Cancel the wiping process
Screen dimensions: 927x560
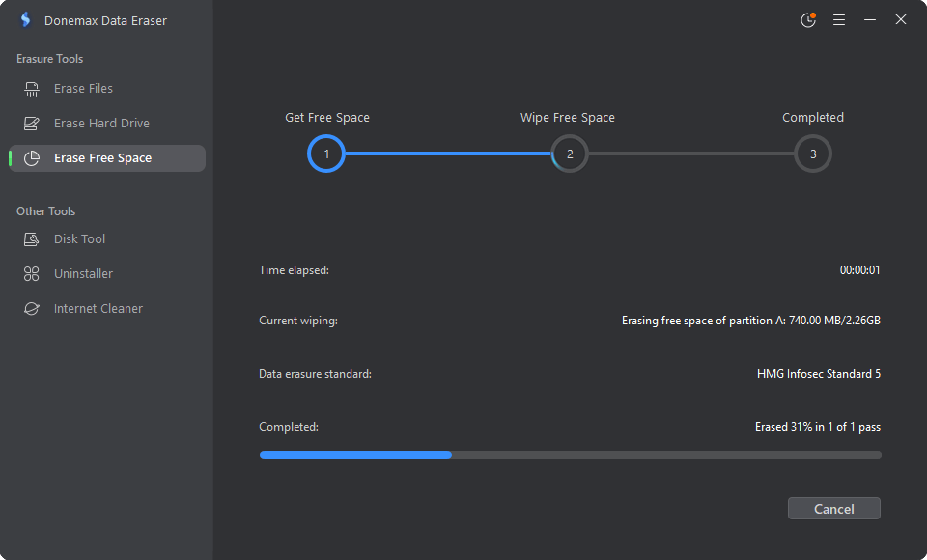(833, 509)
